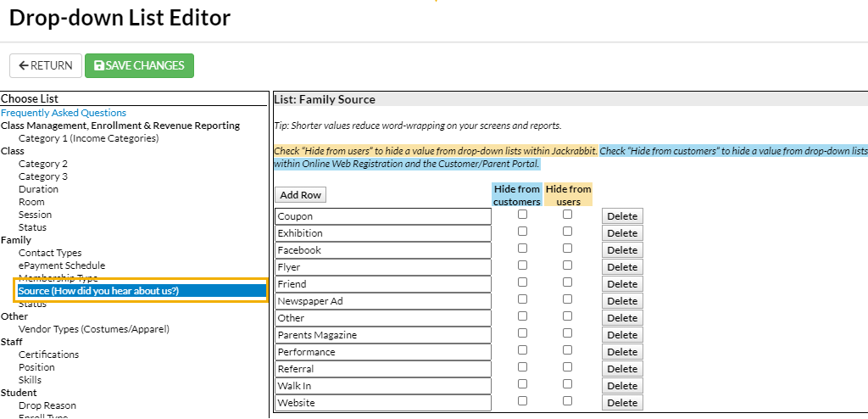This screenshot has height=419, width=868.
Task: Edit the Friend value field
Action: 383,284
